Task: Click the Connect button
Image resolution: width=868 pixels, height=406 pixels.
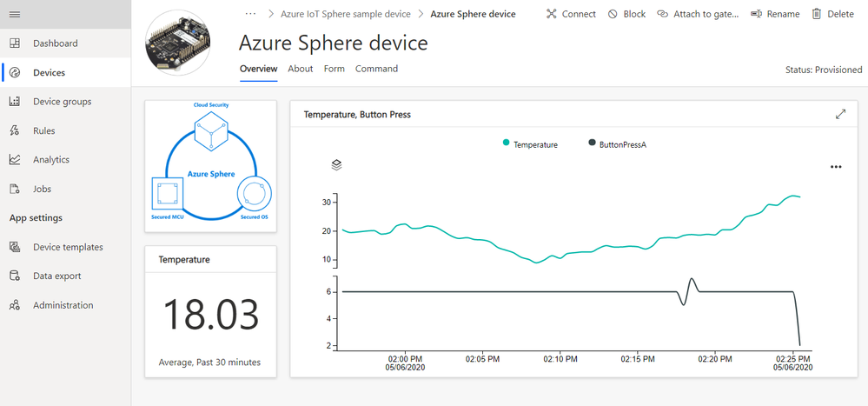Action: [571, 14]
